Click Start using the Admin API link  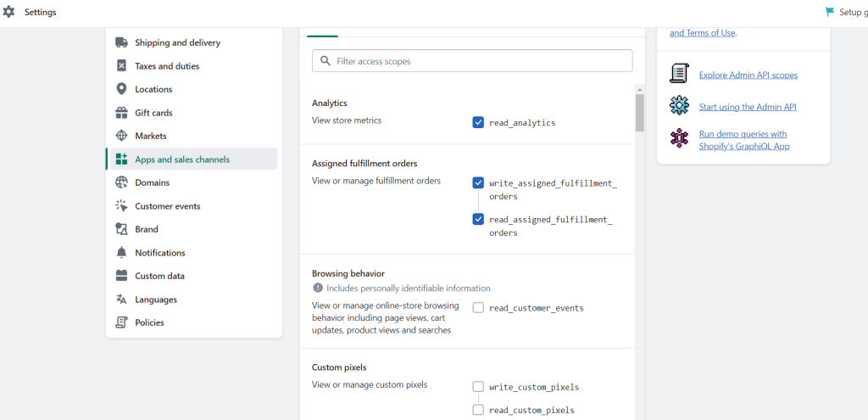(x=748, y=107)
